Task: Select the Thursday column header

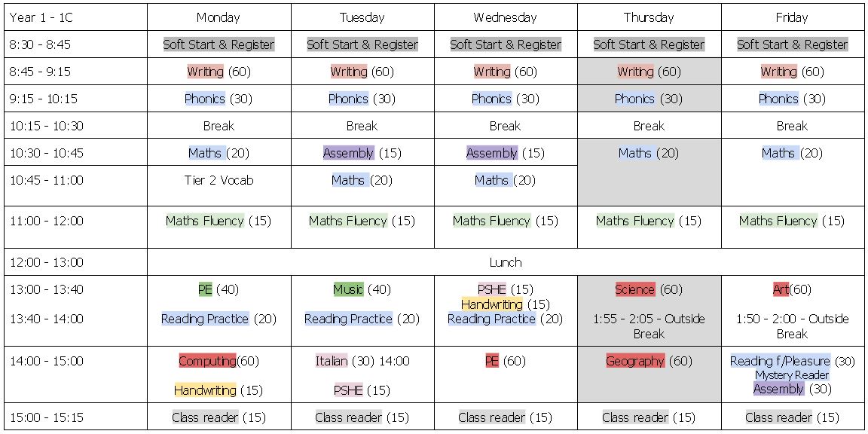Action: tap(649, 17)
